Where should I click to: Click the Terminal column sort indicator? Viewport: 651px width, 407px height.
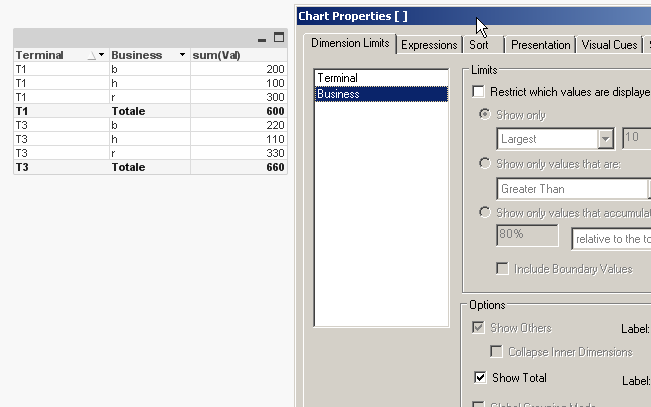click(x=92, y=55)
